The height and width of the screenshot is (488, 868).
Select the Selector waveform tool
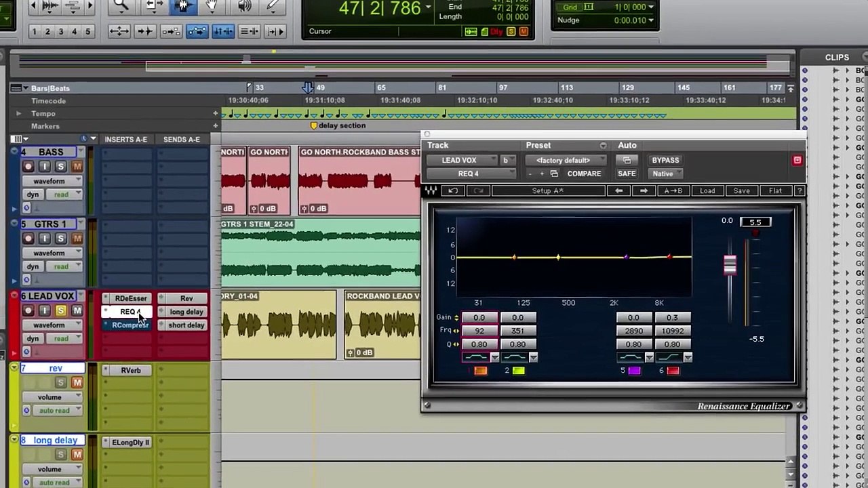[x=182, y=5]
